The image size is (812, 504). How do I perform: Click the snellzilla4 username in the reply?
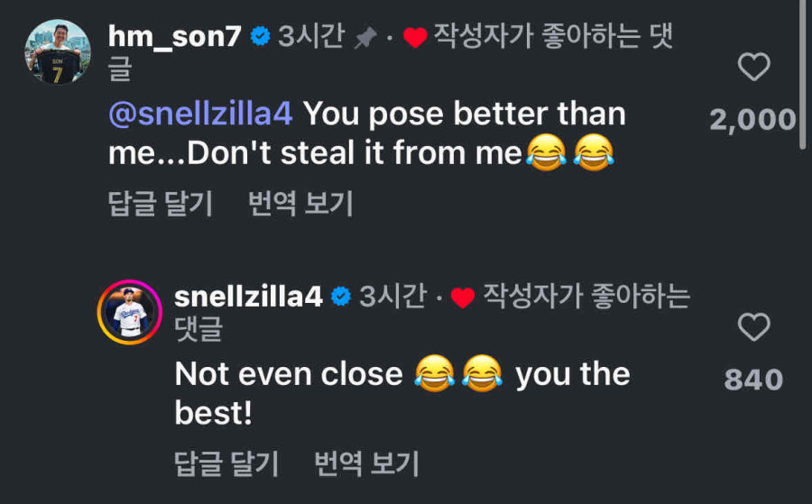(247, 297)
